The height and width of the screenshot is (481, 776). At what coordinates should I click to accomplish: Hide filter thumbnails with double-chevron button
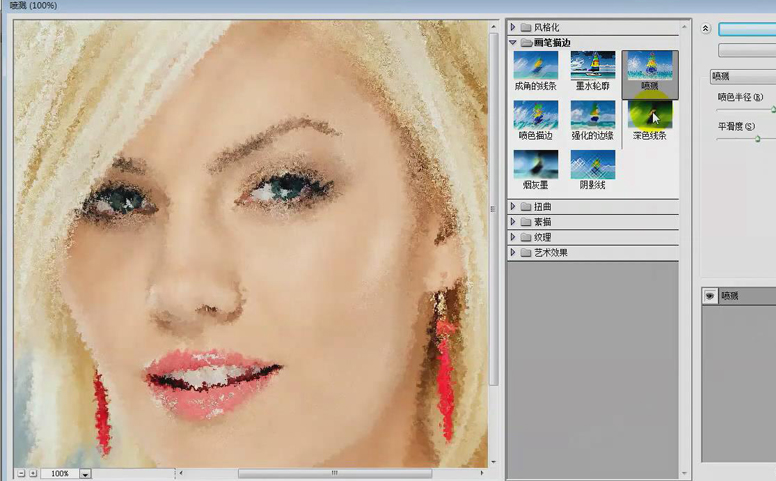(706, 29)
